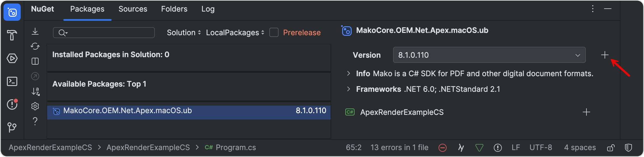Image resolution: width=644 pixels, height=157 pixels.
Task: Refresh the NuGet package list
Action: [35, 46]
